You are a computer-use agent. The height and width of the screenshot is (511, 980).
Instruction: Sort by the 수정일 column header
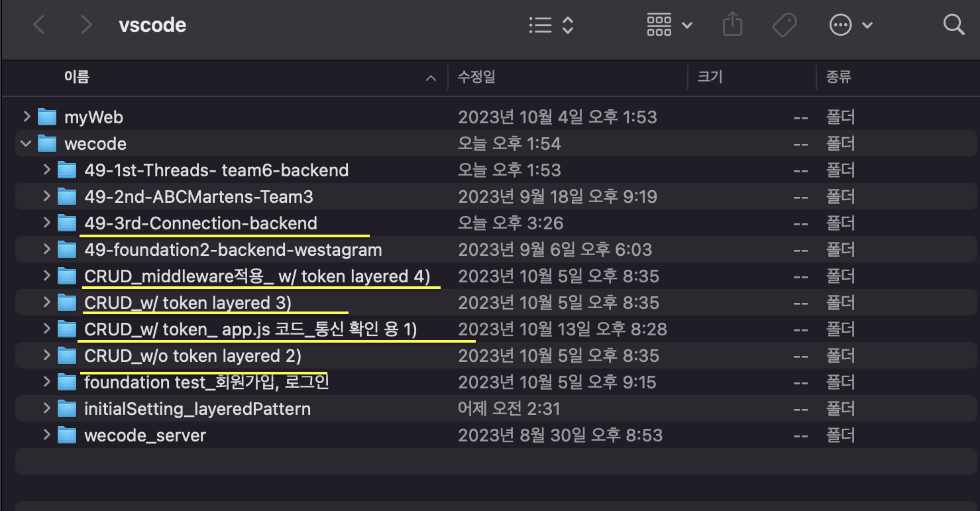click(476, 78)
